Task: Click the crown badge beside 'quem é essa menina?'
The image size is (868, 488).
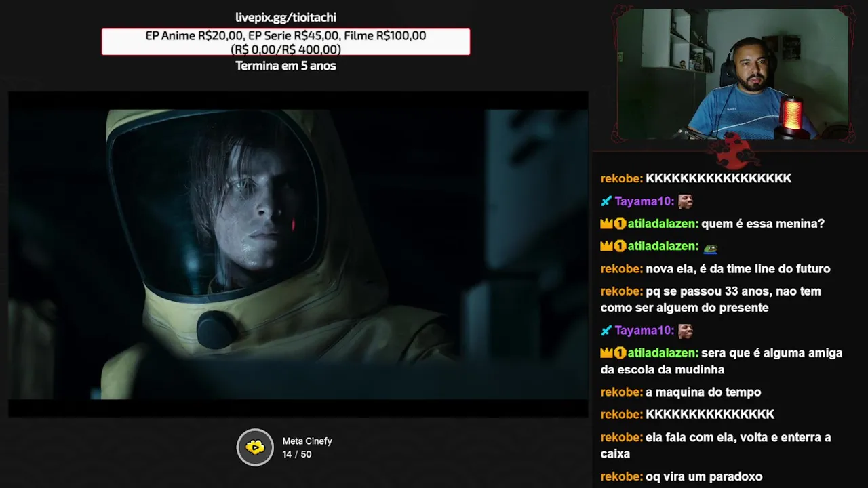Action: click(606, 224)
